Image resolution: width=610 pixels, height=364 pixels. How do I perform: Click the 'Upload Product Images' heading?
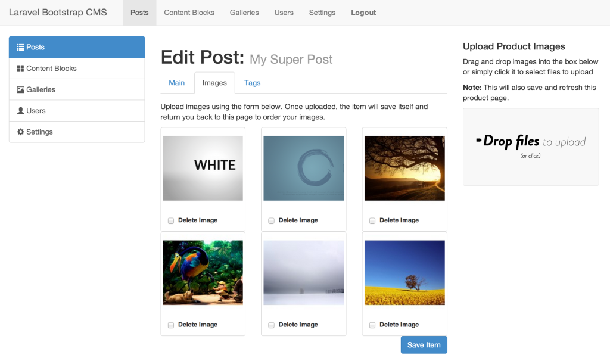pos(514,46)
